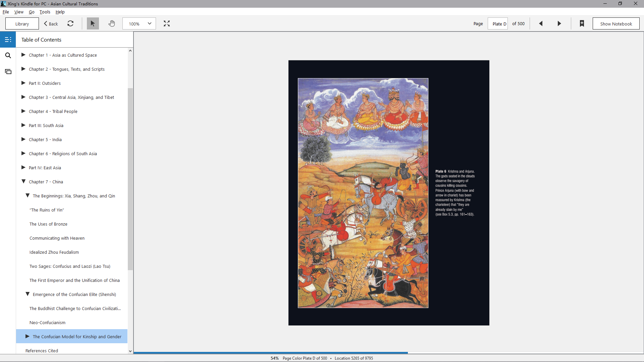Expand Part IV: East Asia

(x=23, y=167)
